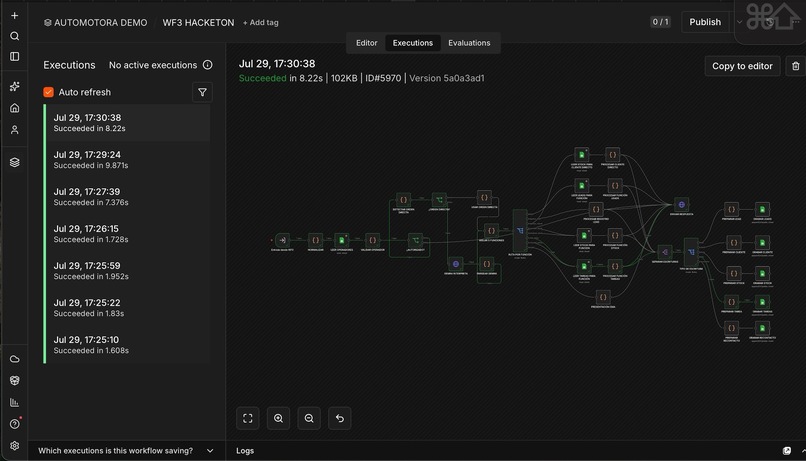806x461 pixels.
Task: Toggle the sidebar panel layout icon
Action: pyautogui.click(x=14, y=57)
